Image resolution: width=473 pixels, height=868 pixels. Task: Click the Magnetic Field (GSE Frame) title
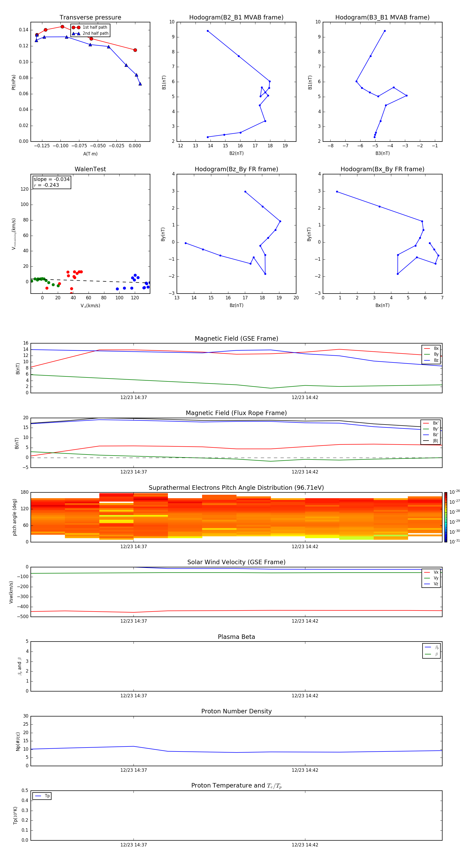236,339
